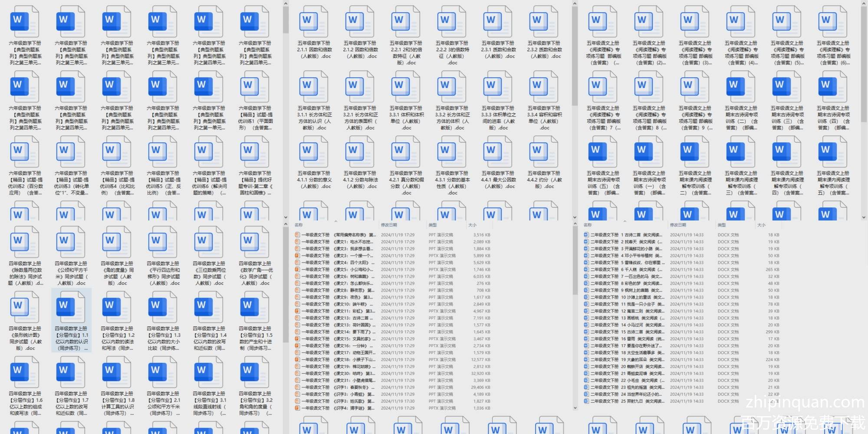Click the 《公顷和平方千米》同步试题 Word icon

[71, 243]
